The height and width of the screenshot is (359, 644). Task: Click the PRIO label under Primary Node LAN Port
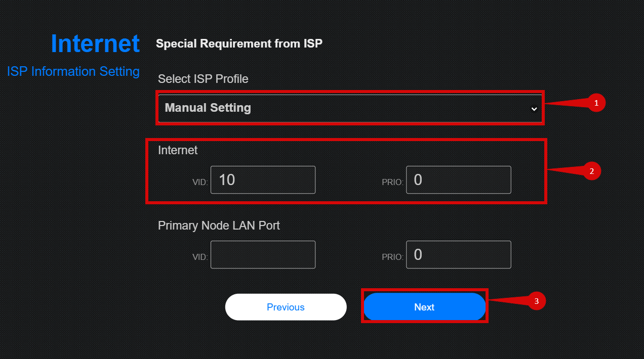tap(392, 257)
